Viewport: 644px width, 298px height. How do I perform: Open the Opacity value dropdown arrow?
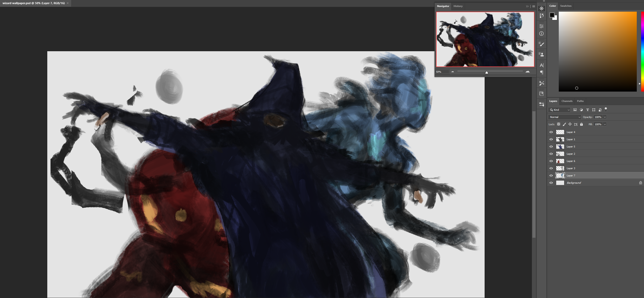(605, 117)
